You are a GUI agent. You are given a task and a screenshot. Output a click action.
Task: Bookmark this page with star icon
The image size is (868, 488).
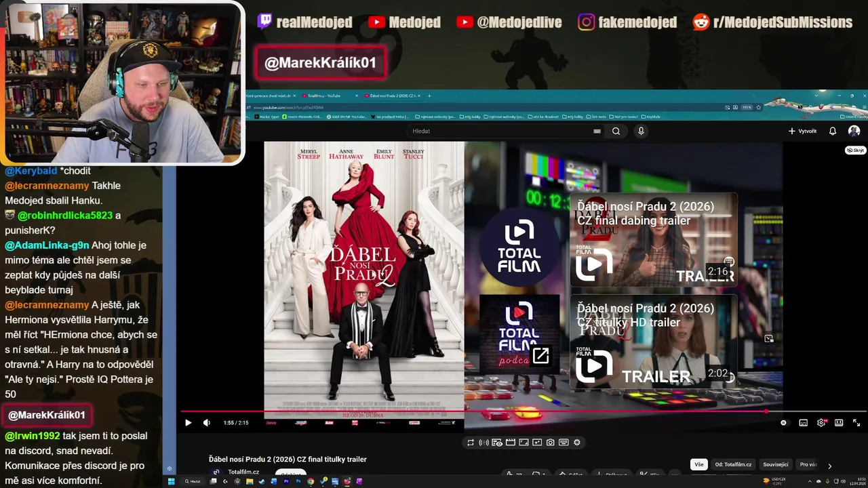(x=758, y=107)
